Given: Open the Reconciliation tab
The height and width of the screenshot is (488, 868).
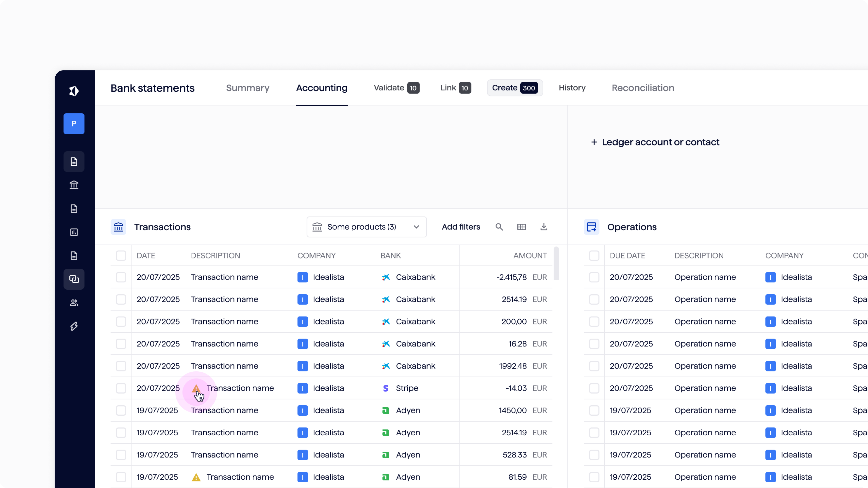Looking at the screenshot, I should [x=643, y=88].
